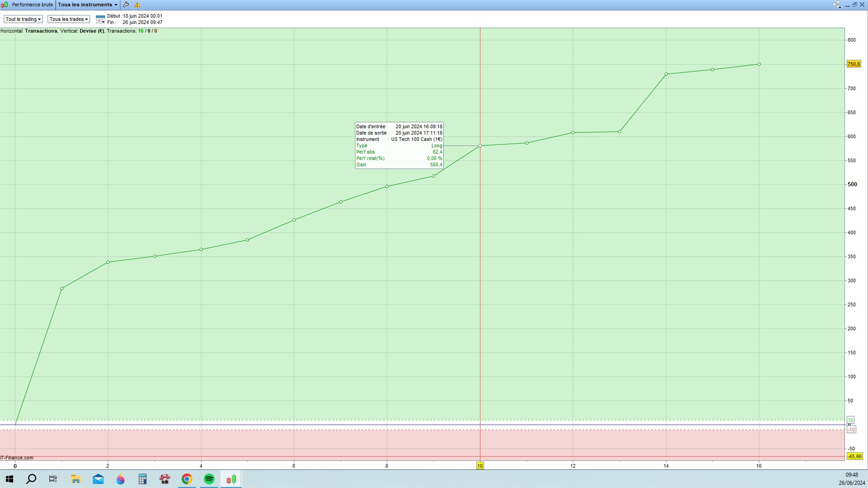Open Spotify from the taskbar
Image resolution: width=868 pixels, height=488 pixels.
pyautogui.click(x=209, y=479)
